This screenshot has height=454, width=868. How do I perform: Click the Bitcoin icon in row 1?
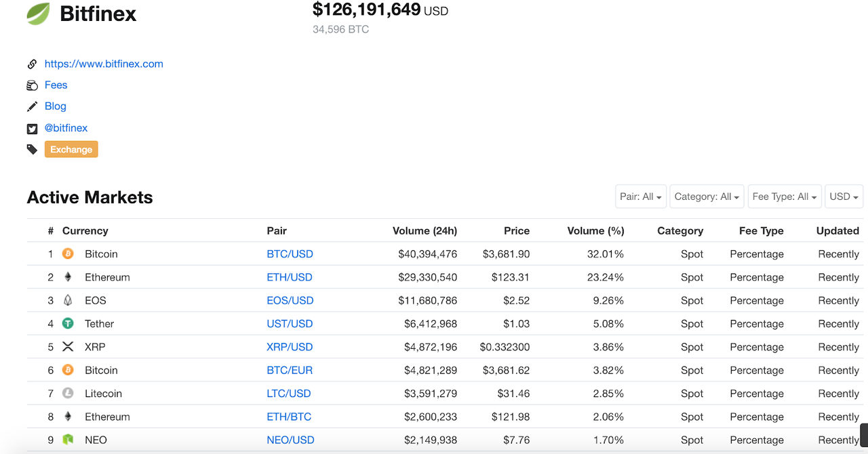pyautogui.click(x=68, y=254)
